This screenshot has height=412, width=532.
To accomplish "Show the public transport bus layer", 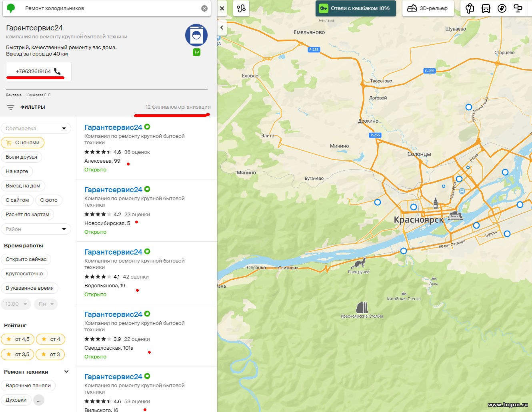I will [x=486, y=8].
